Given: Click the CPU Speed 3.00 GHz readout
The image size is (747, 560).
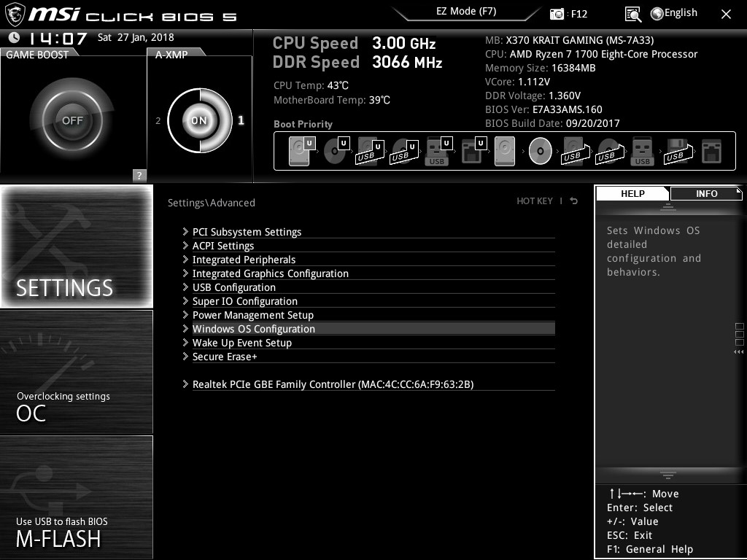Looking at the screenshot, I should click(354, 43).
